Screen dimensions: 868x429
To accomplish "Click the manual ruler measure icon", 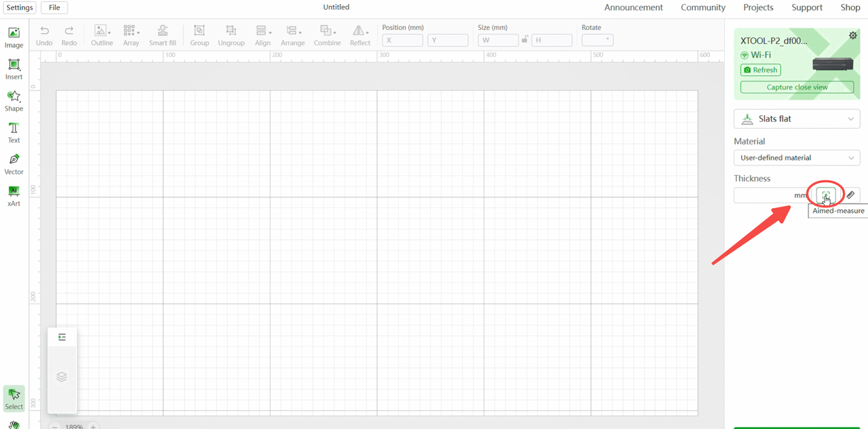I will [x=850, y=195].
